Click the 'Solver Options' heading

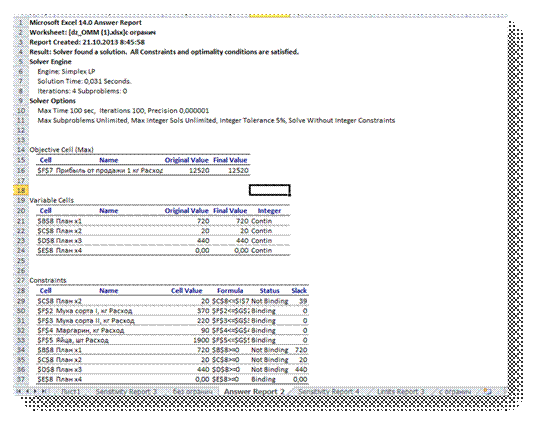(x=52, y=101)
